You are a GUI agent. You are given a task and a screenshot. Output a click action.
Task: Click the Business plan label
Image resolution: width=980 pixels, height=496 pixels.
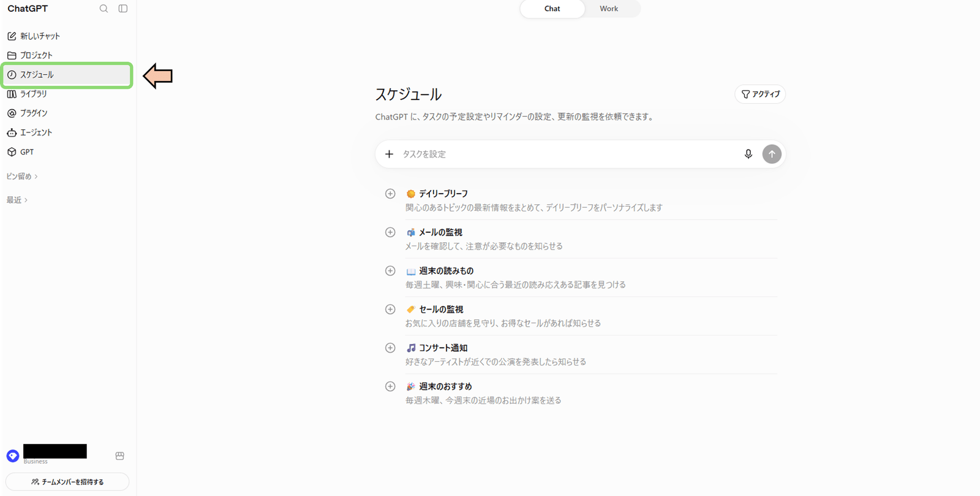(x=36, y=462)
